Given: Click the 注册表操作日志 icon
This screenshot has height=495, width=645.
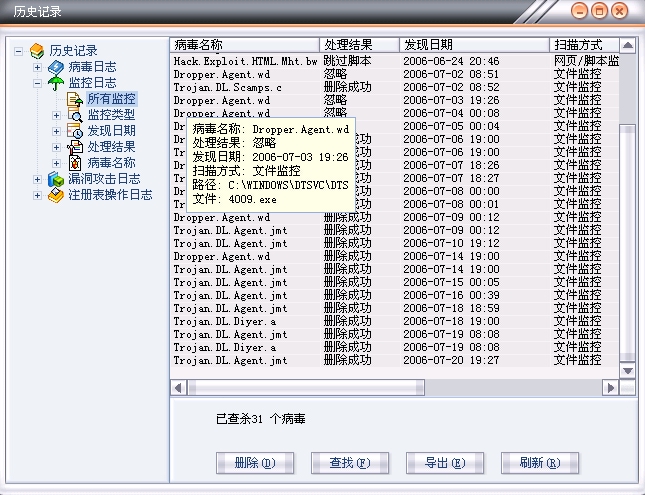Looking at the screenshot, I should pos(56,195).
